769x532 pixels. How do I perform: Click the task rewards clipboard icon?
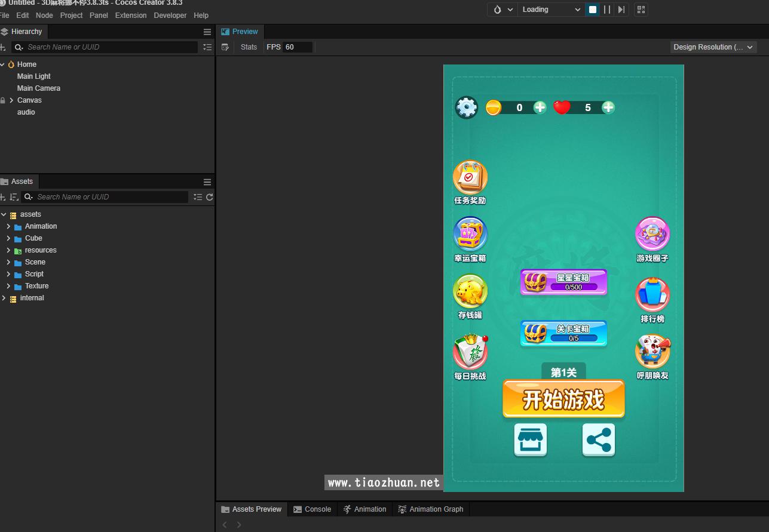pyautogui.click(x=470, y=177)
